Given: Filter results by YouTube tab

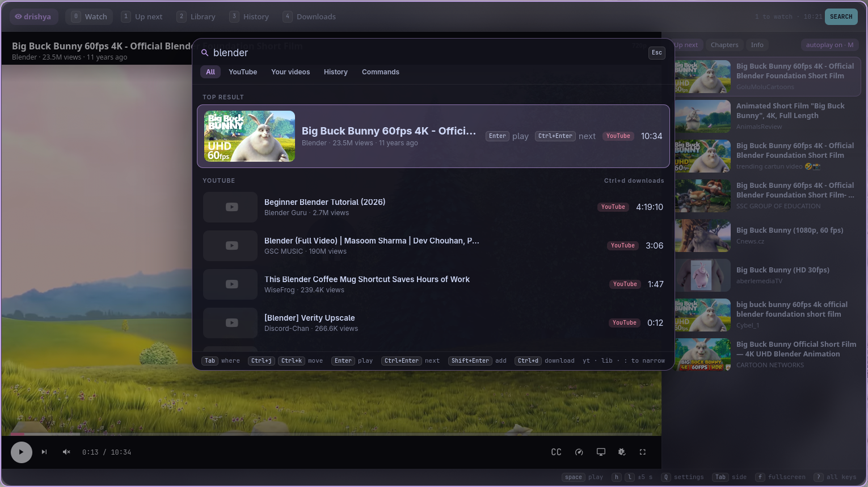Looking at the screenshot, I should click(x=243, y=72).
